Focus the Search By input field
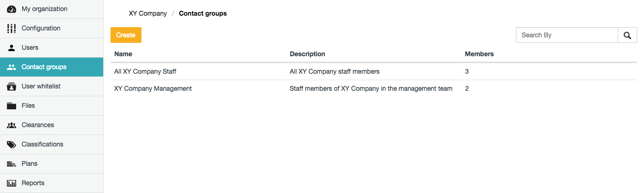The width and height of the screenshot is (644, 193). tap(567, 35)
